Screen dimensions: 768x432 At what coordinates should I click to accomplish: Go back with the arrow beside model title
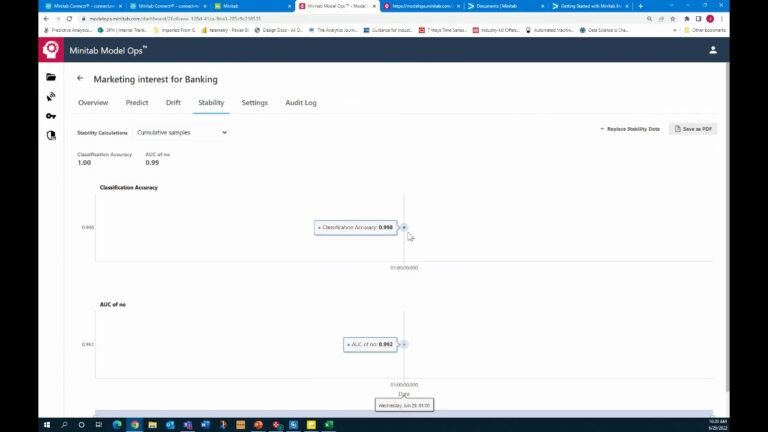[x=80, y=78]
